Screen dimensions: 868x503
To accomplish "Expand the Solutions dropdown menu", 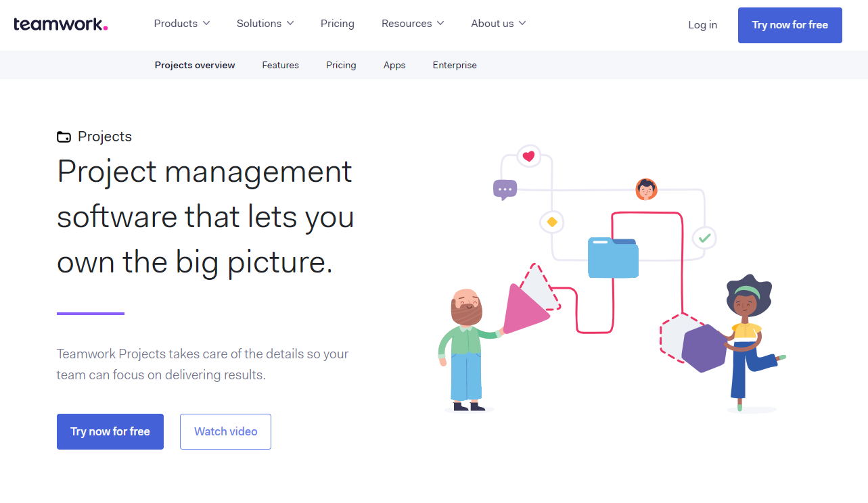I will [265, 24].
